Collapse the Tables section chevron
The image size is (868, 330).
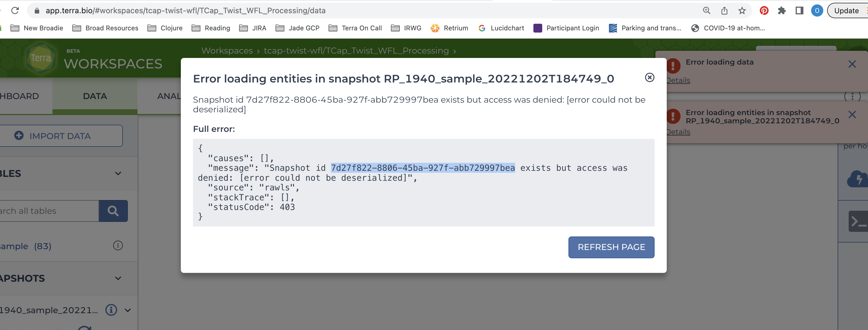[x=118, y=174]
